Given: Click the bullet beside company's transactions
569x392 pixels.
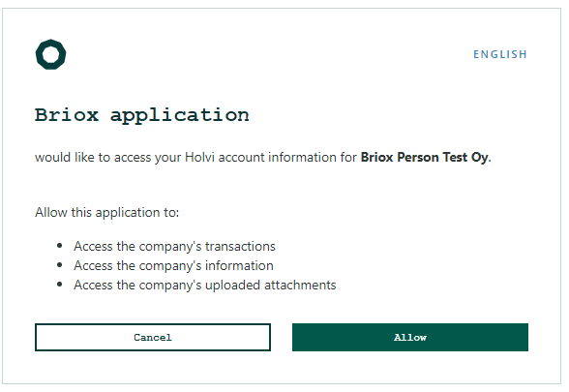Looking at the screenshot, I should pos(60,246).
